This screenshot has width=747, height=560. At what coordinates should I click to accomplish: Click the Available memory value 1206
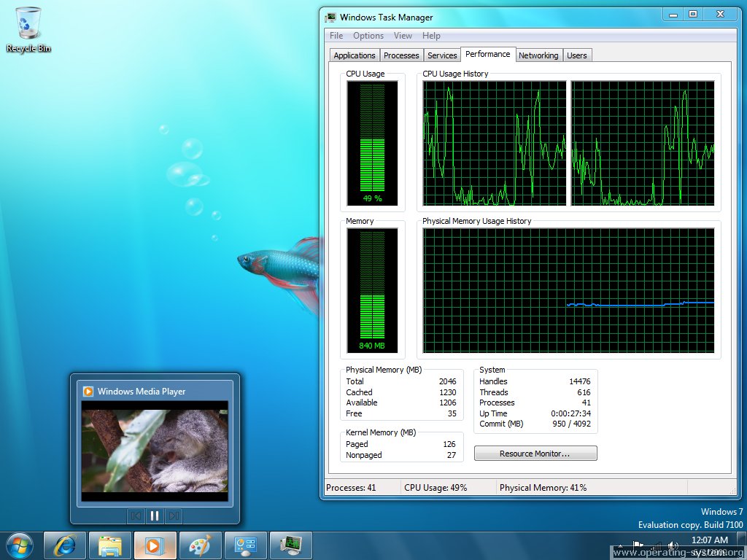click(x=447, y=402)
